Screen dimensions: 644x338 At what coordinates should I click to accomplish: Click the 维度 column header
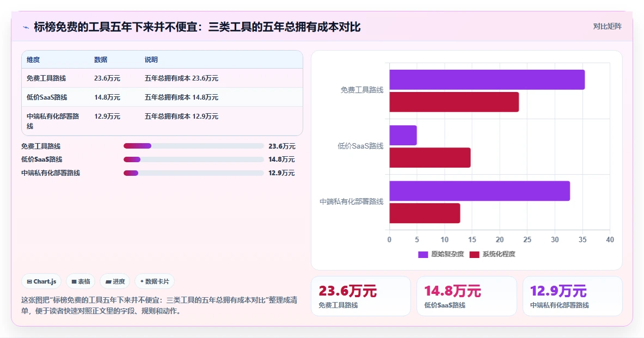tap(33, 59)
